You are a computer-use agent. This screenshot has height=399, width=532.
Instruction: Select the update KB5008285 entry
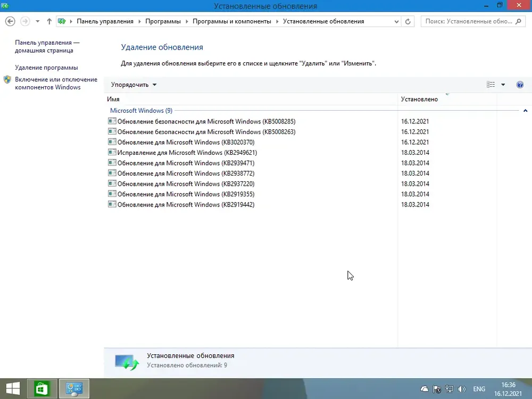(x=206, y=121)
